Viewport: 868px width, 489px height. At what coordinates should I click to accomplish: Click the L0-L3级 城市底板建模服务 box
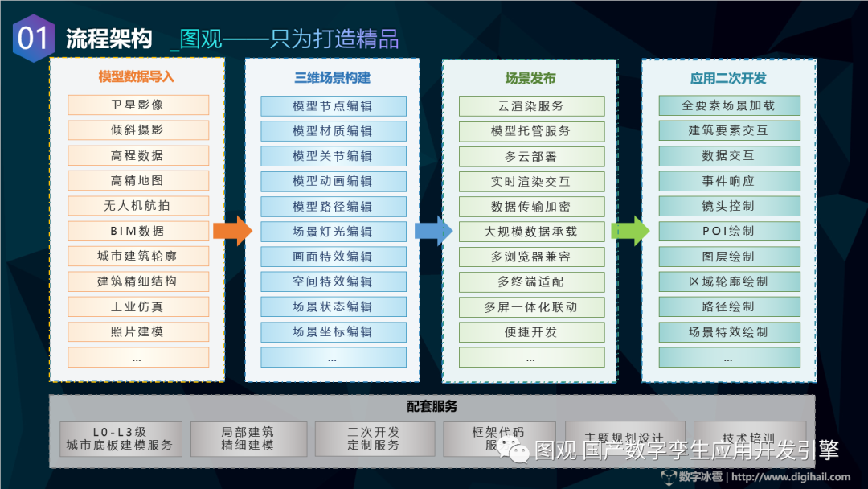pos(121,438)
